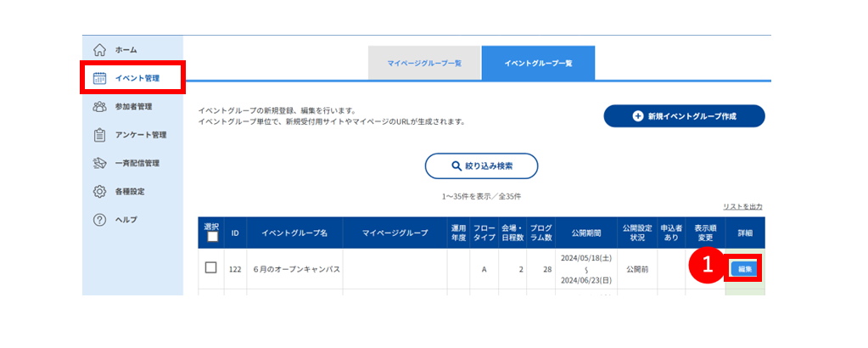Viewport: 868px width, 348px height.
Task: Click the 編集 button for row 122
Action: (x=745, y=269)
